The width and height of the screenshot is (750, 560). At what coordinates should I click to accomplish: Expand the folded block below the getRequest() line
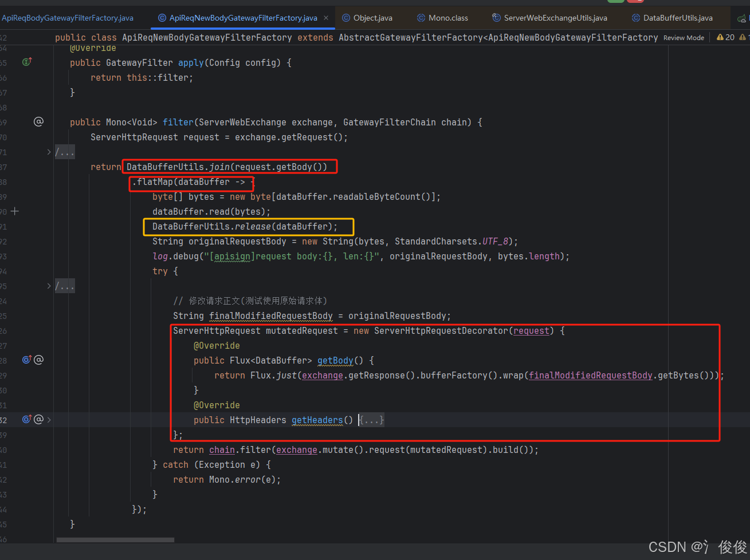point(49,152)
